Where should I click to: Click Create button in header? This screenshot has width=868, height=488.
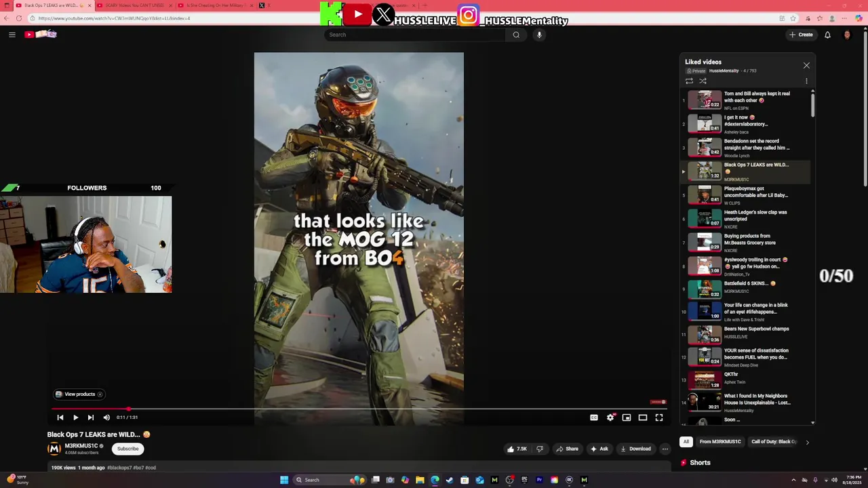[x=801, y=35]
